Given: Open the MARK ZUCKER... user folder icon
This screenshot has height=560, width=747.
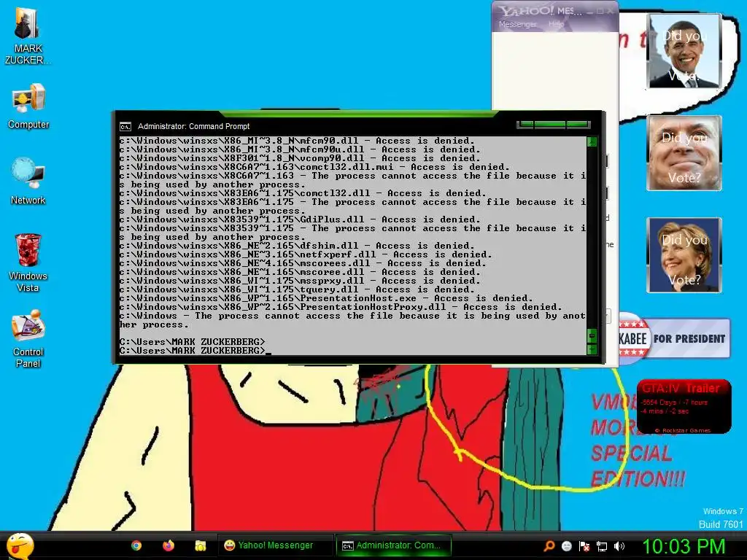Looking at the screenshot, I should click(27, 36).
